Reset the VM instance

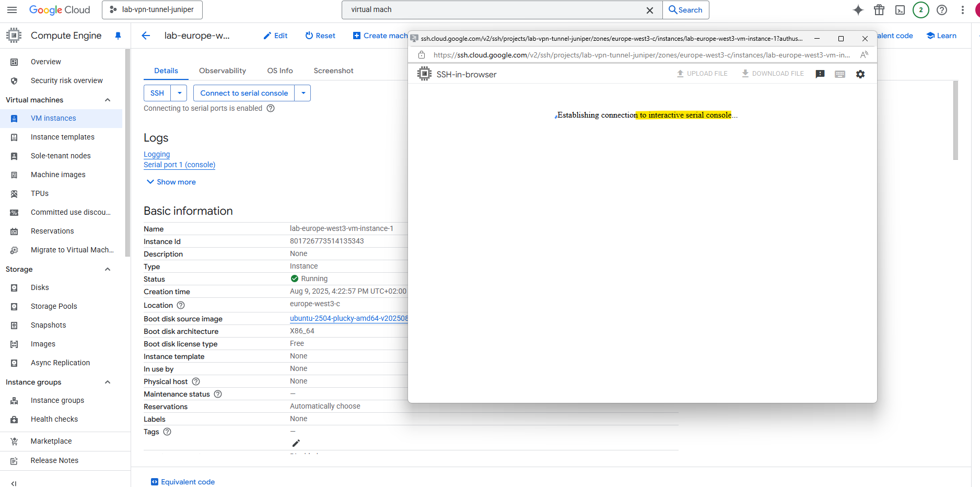tap(320, 36)
